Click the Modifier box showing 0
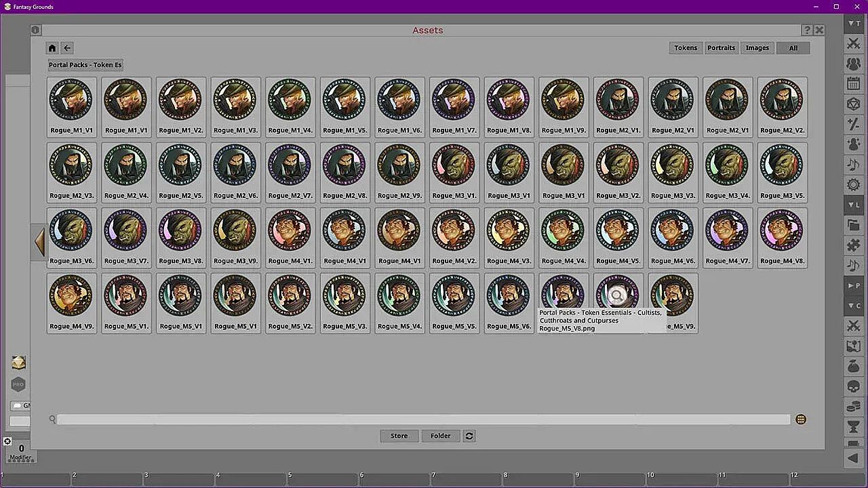Image resolution: width=868 pixels, height=488 pixels. coord(21,451)
